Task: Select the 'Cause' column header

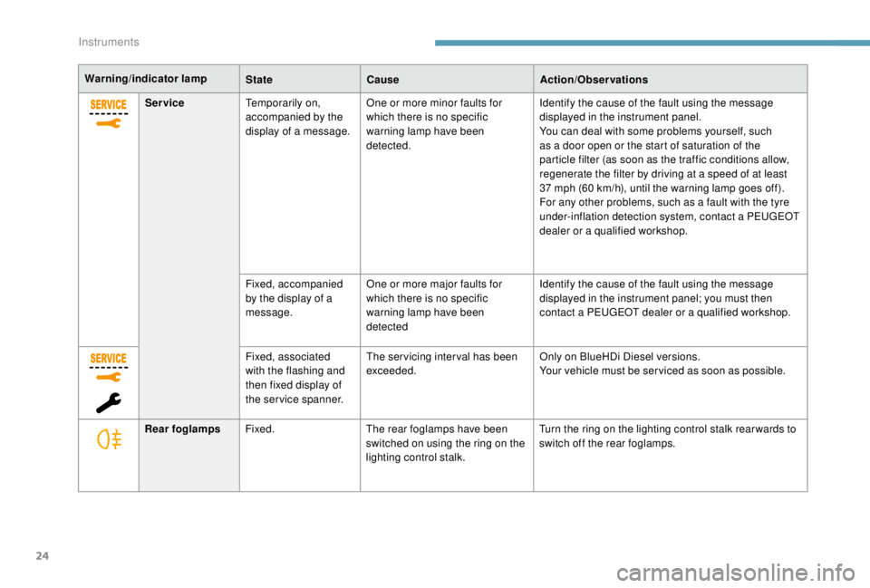Action: (x=382, y=80)
